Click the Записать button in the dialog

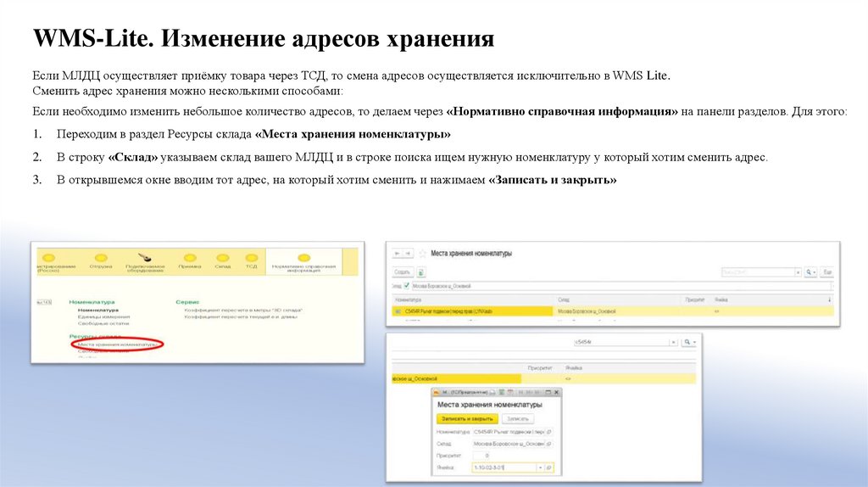pos(518,419)
